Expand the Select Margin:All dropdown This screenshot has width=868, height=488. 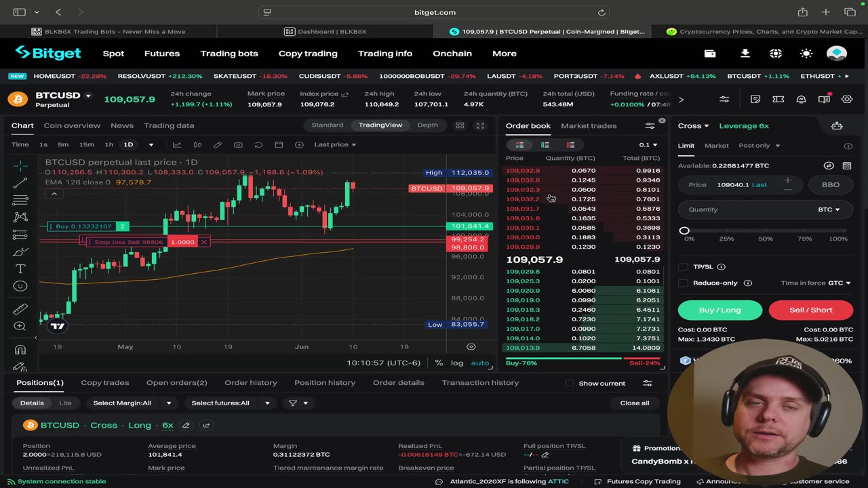tap(132, 403)
